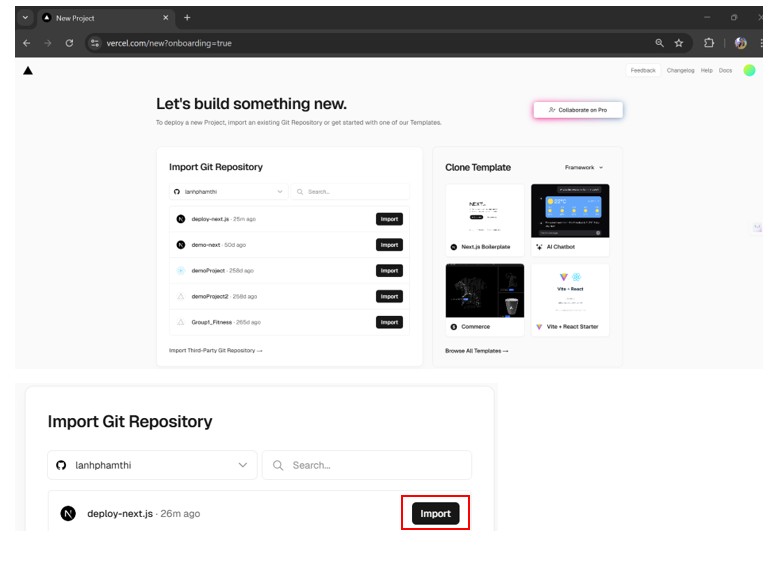Select the Vite + React Starter template
The image size is (772, 562).
point(570,300)
